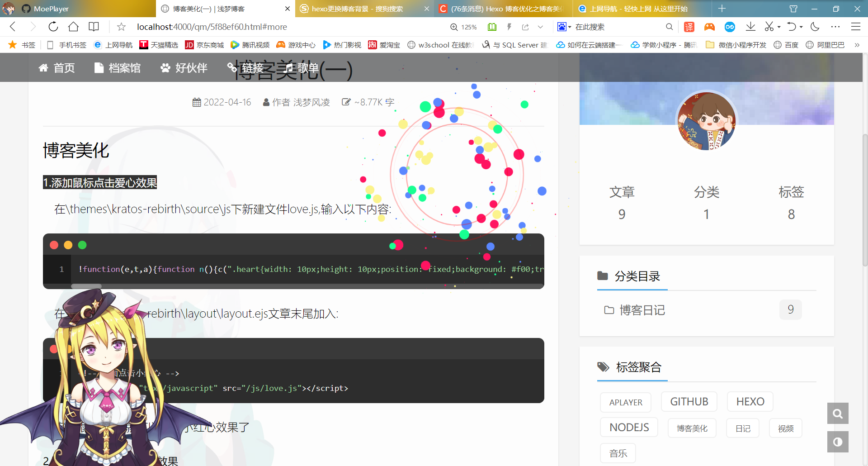This screenshot has width=868, height=466.
Task: Open 链接 in the blog navbar
Action: click(x=245, y=68)
